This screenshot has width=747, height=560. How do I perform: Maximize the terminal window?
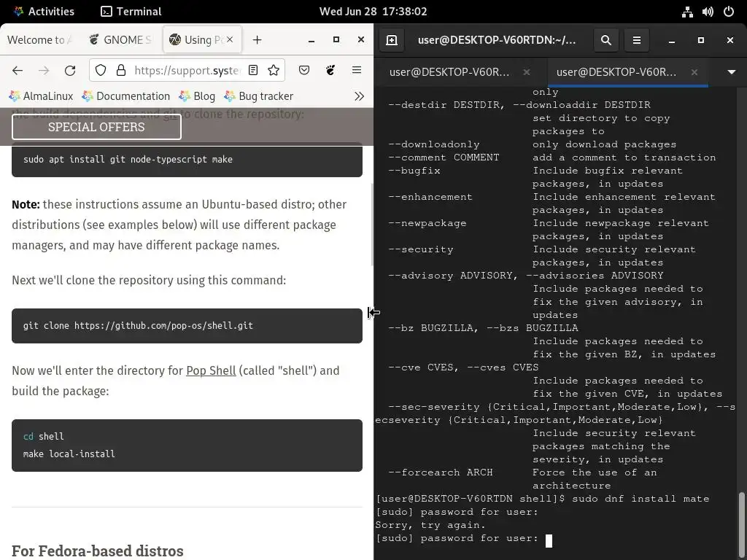click(x=701, y=40)
